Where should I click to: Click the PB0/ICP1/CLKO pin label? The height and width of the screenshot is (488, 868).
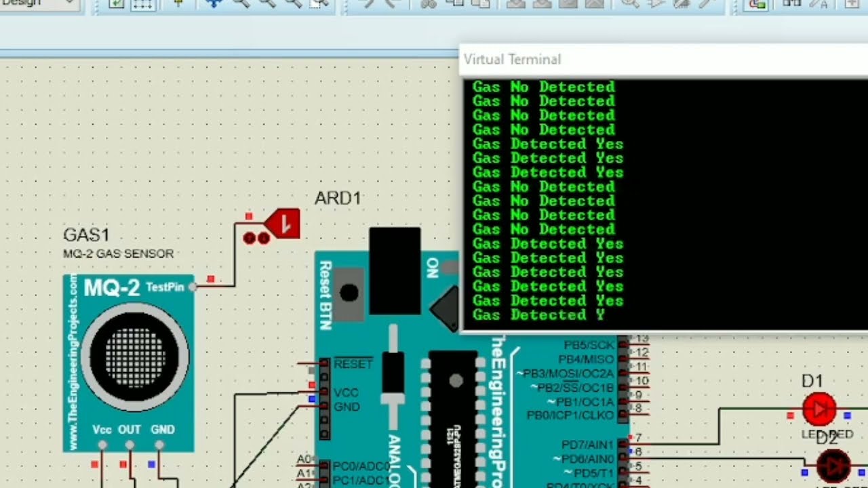point(570,415)
